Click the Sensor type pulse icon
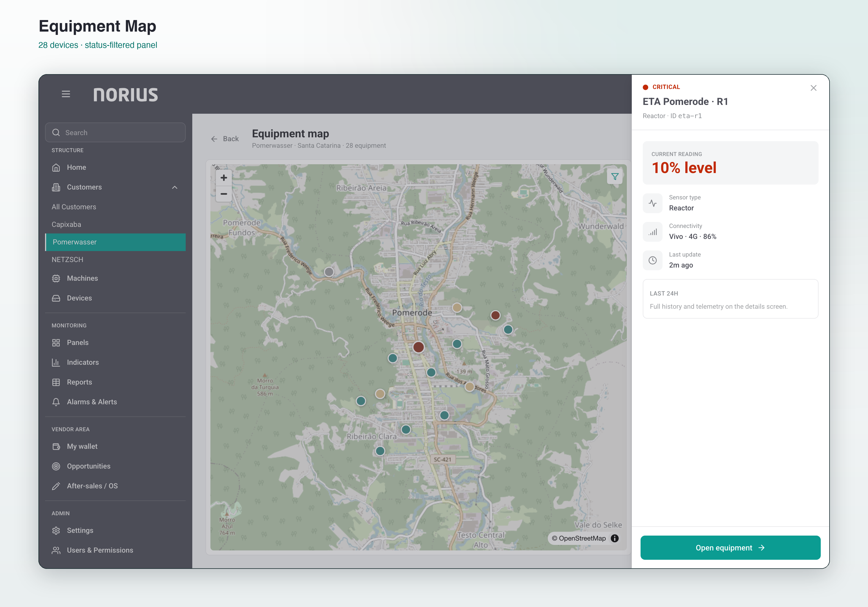This screenshot has height=607, width=868. pyautogui.click(x=653, y=203)
